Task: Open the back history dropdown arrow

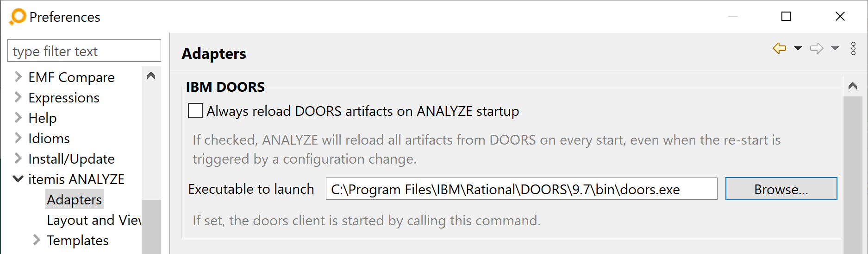Action: [798, 48]
